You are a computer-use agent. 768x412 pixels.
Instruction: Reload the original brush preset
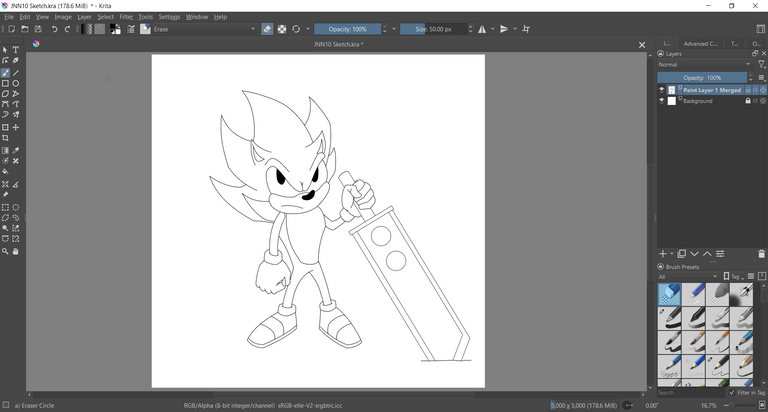tap(296, 29)
